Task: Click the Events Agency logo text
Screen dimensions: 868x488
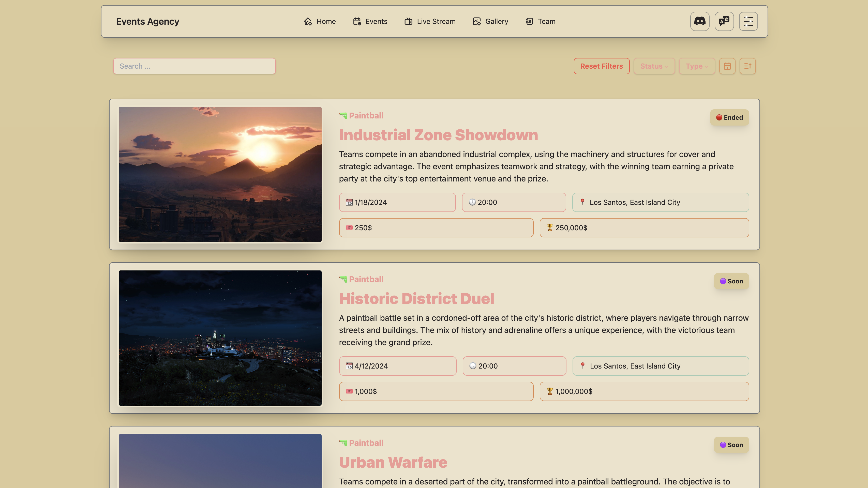Action: pos(147,21)
